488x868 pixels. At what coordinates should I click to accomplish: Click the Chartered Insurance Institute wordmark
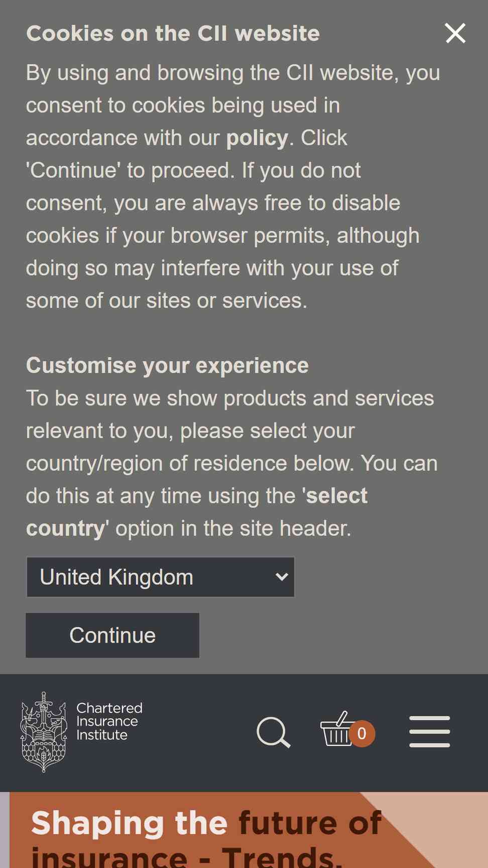click(x=109, y=721)
